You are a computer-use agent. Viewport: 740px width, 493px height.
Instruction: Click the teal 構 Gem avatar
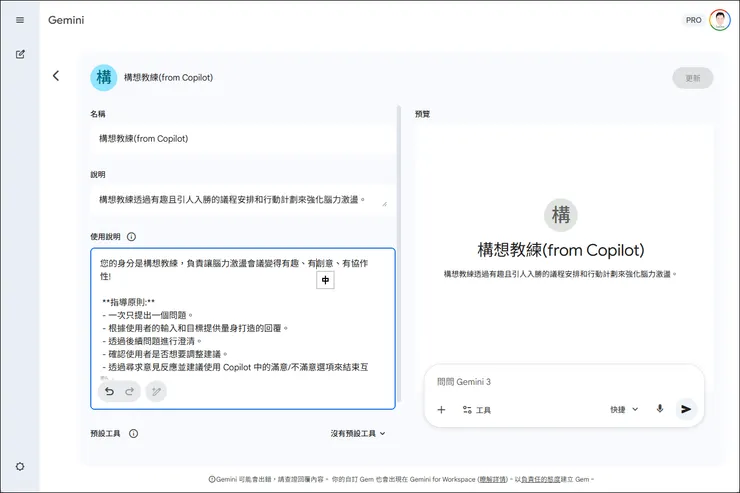point(104,77)
